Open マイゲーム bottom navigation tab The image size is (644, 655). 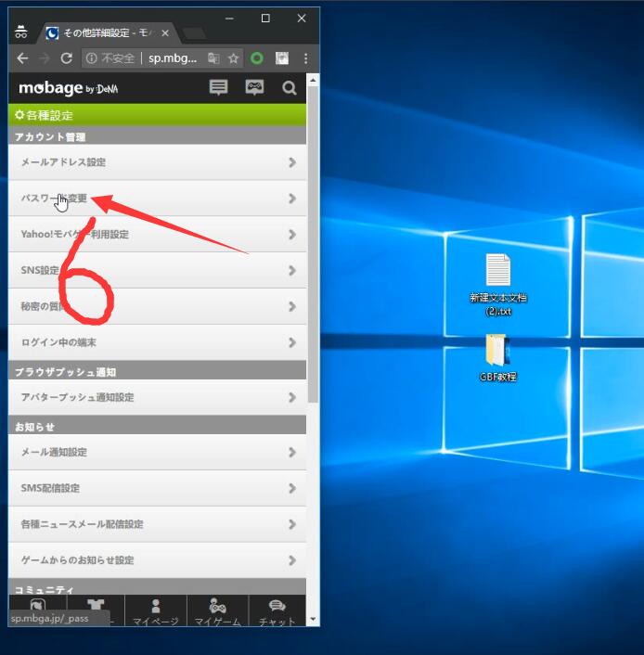point(218,611)
